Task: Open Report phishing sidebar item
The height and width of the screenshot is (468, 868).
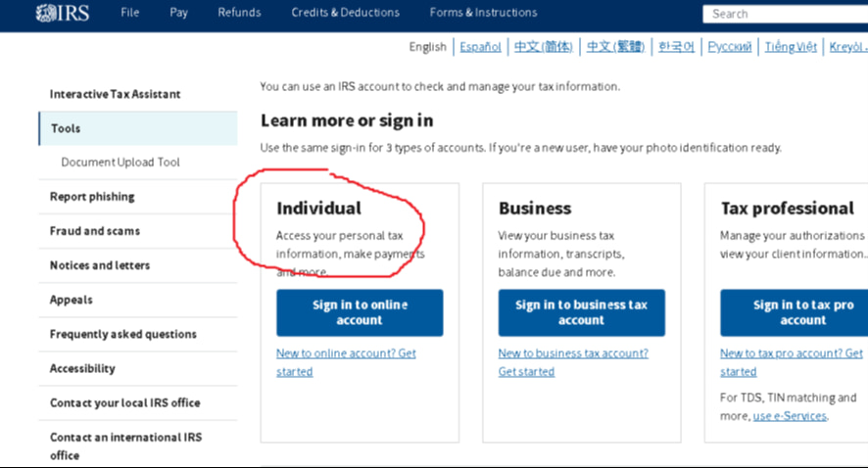Action: tap(92, 197)
